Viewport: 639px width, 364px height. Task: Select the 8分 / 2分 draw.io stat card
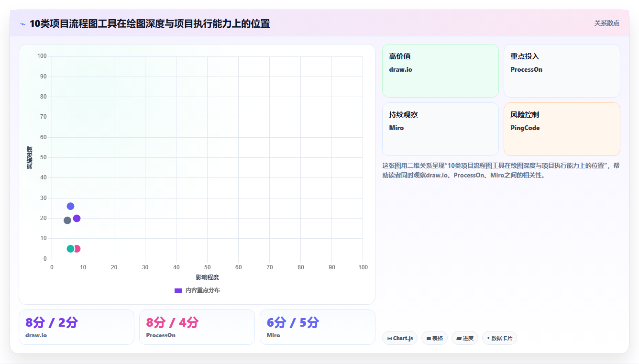click(77, 327)
